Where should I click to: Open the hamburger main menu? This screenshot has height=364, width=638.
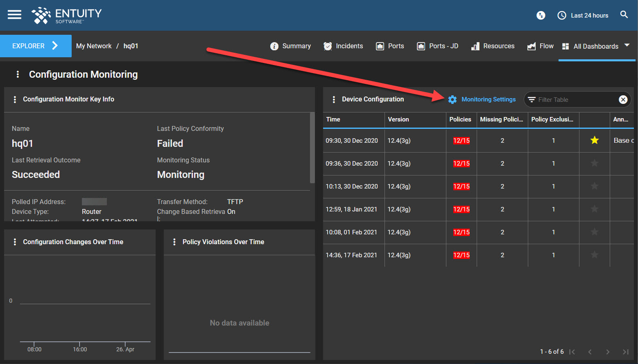14,15
